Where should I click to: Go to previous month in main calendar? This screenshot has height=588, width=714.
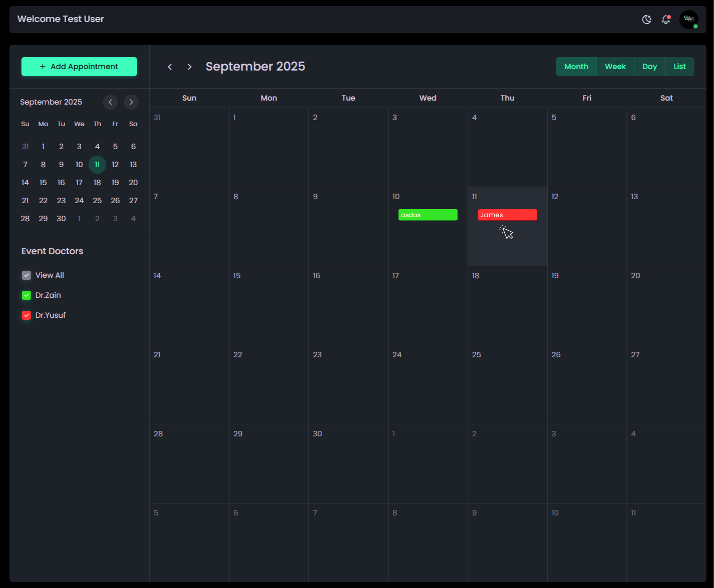[170, 67]
